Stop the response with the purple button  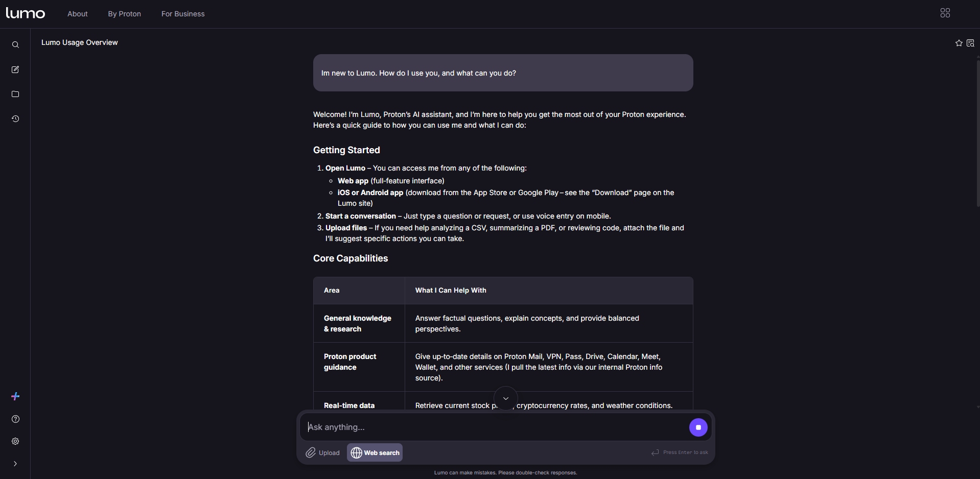point(698,427)
